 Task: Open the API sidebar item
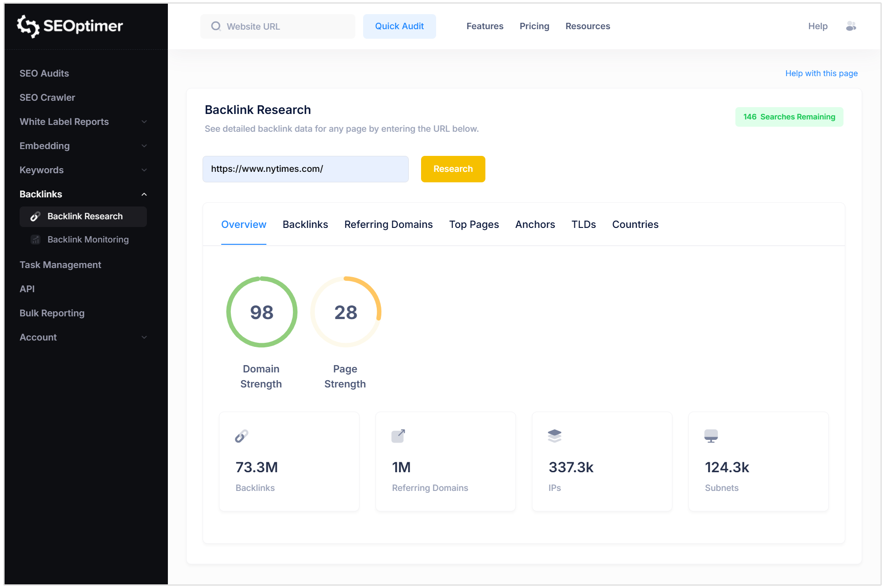pyautogui.click(x=27, y=289)
